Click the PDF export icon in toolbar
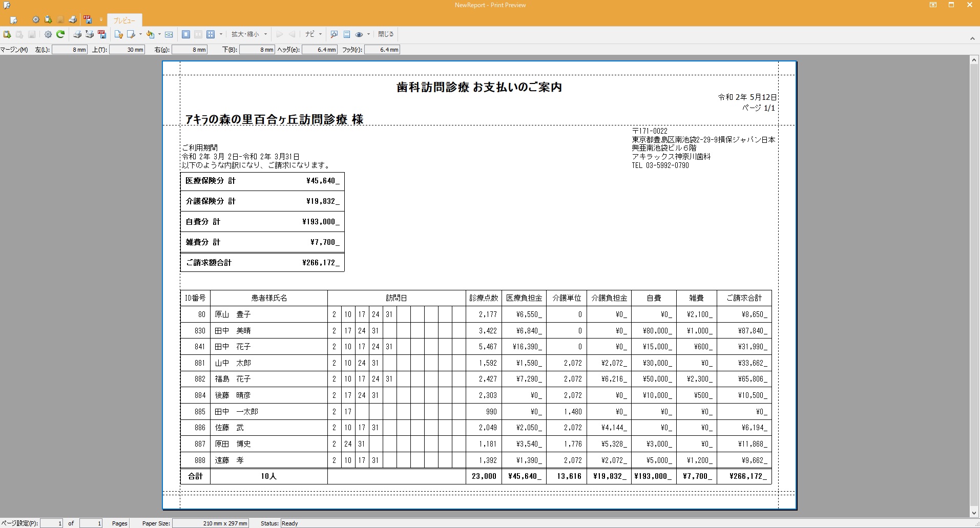The image size is (980, 528). click(x=102, y=34)
